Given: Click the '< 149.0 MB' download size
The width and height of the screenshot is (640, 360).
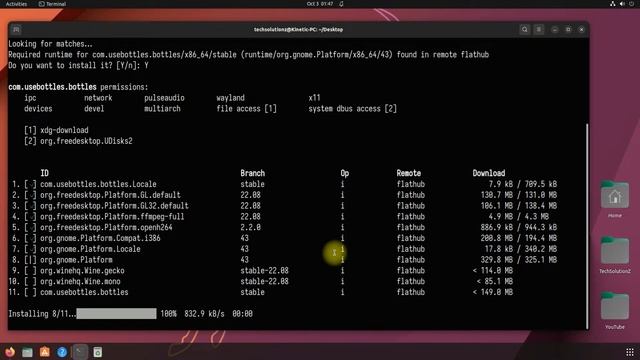Looking at the screenshot, I should (x=493, y=292).
